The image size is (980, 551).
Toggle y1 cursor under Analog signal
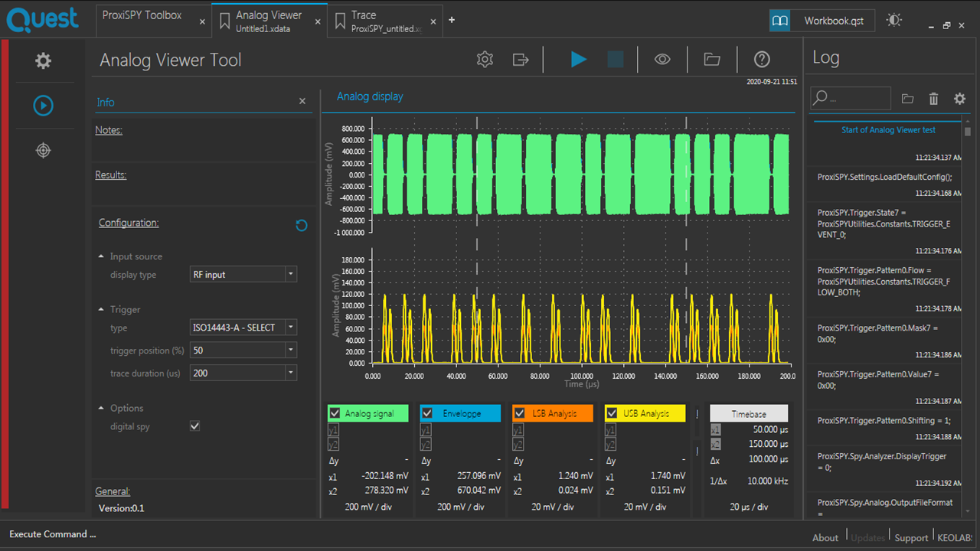[x=333, y=430]
